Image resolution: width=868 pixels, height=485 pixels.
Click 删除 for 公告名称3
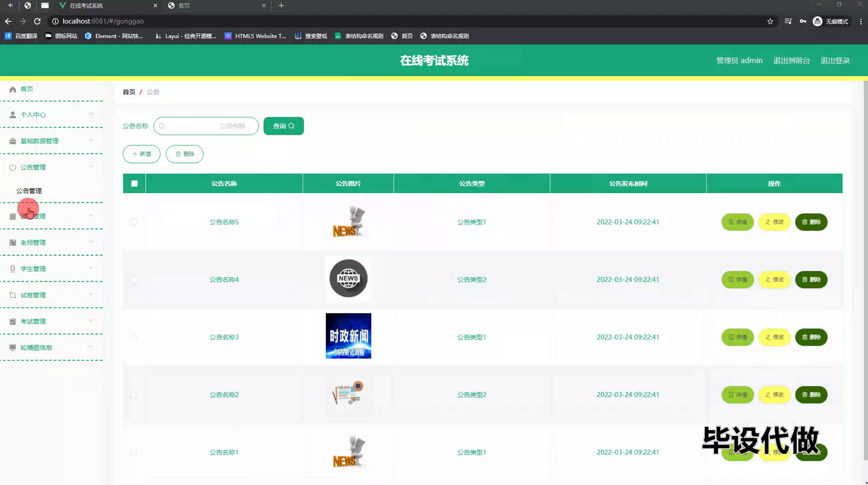tap(811, 337)
